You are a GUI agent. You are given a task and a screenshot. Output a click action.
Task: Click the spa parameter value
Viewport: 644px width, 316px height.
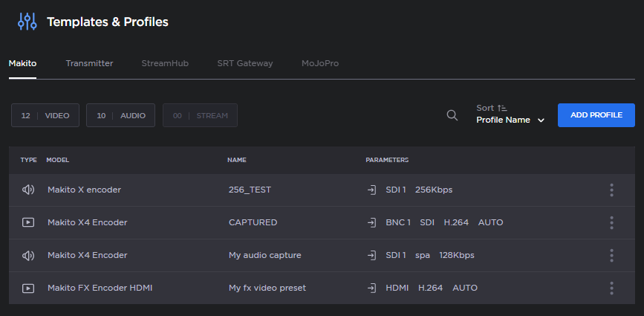(x=423, y=256)
